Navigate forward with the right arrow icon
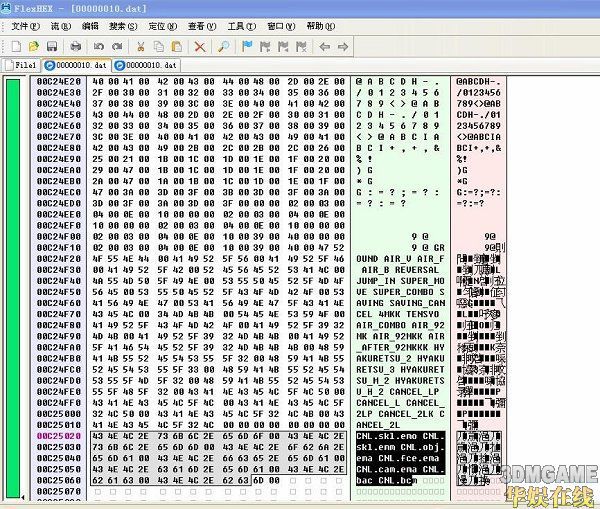Image resolution: width=600 pixels, height=509 pixels. [343, 47]
